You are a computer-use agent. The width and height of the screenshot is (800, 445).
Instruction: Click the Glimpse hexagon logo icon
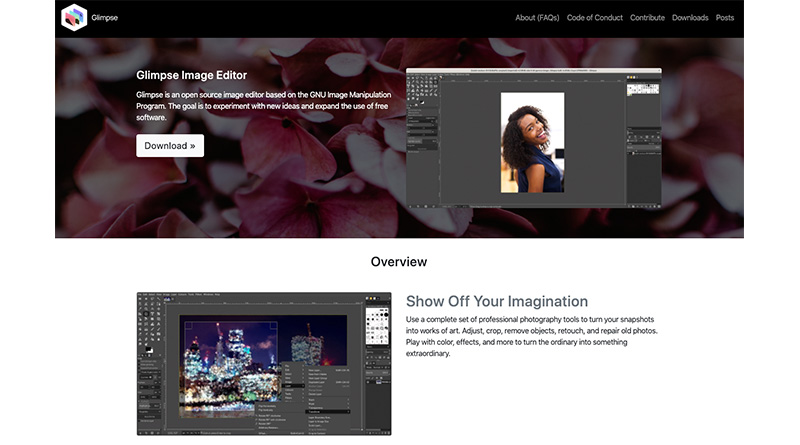[74, 18]
